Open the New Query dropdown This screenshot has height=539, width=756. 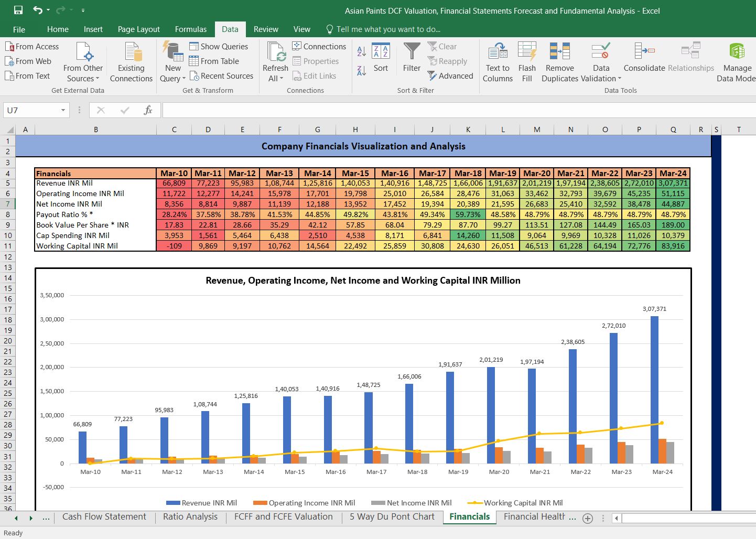coord(172,62)
